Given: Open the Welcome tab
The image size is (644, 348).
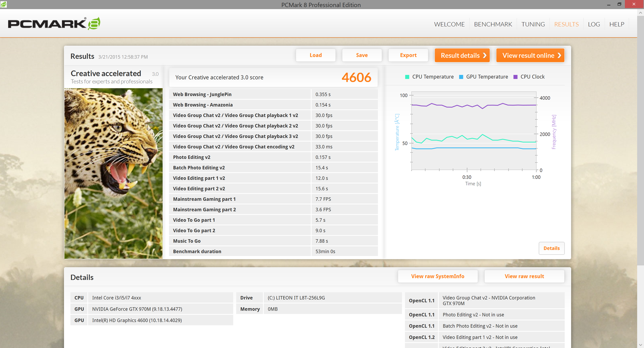Looking at the screenshot, I should [449, 24].
